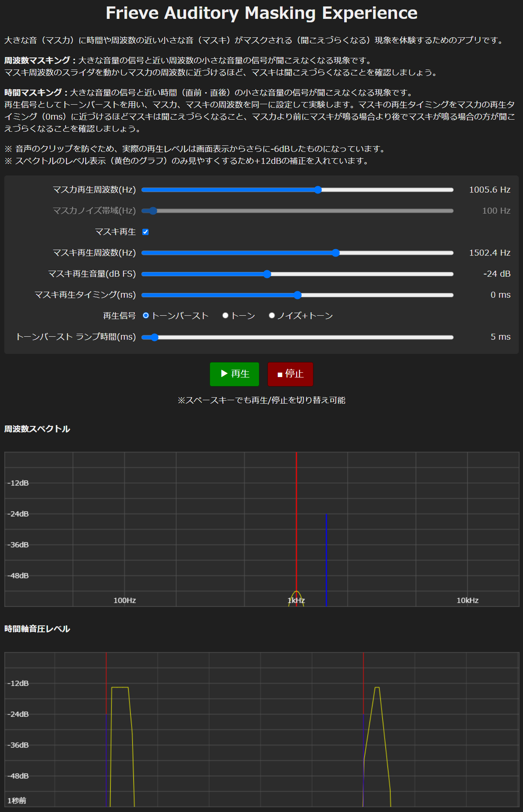
Task: Click the green 再生 play button
Action: click(234, 374)
